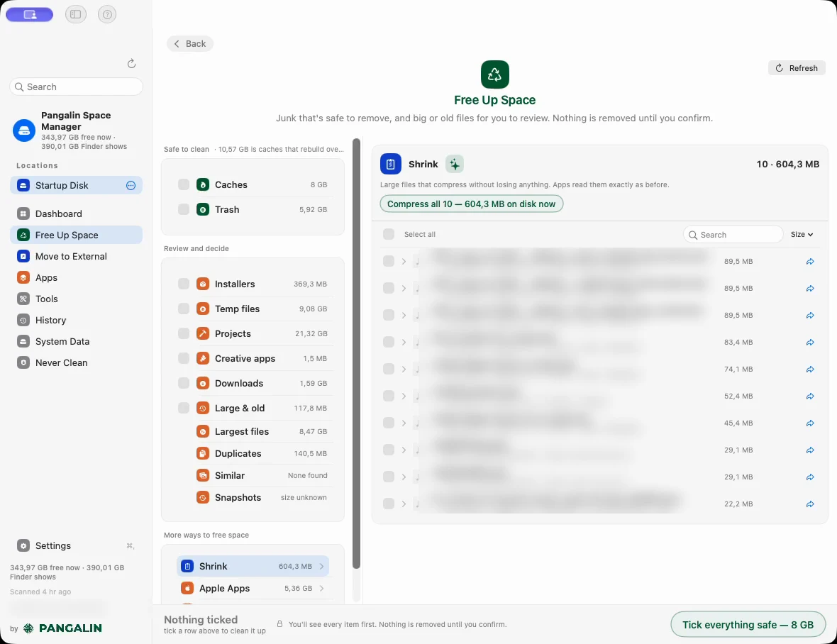837x644 pixels.
Task: Click the Snapshots category icon
Action: tap(203, 497)
